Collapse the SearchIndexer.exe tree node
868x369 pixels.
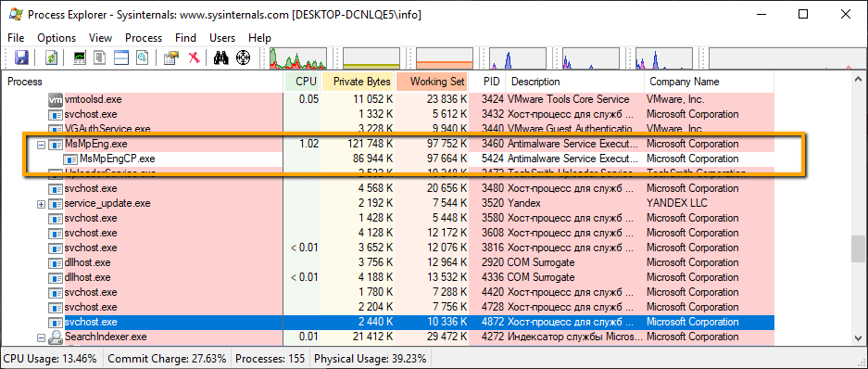tap(41, 337)
